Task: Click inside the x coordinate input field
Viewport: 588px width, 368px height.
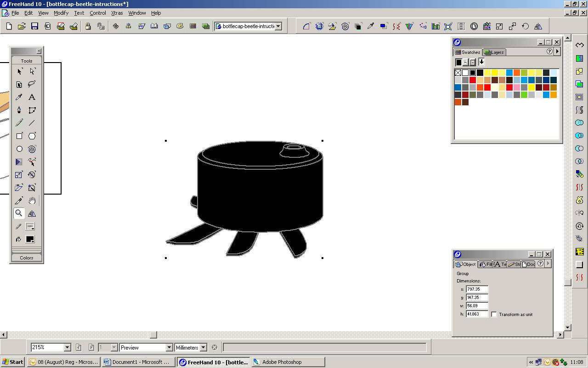Action: click(x=476, y=289)
